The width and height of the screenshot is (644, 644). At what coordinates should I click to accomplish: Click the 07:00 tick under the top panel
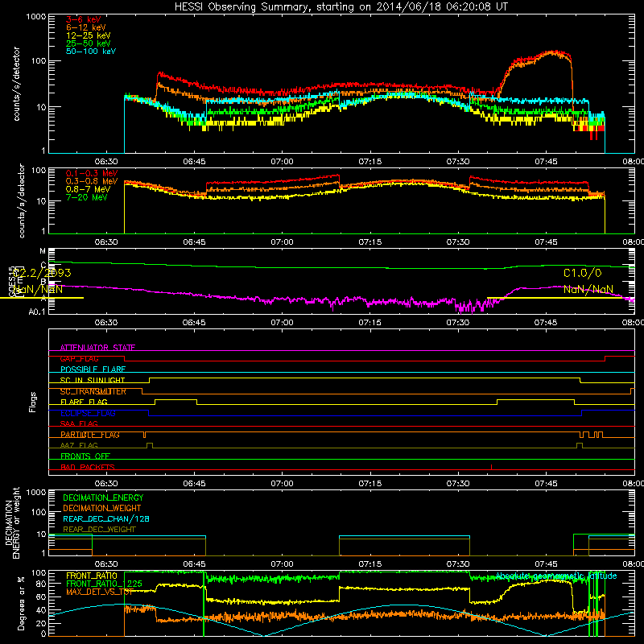tap(283, 162)
